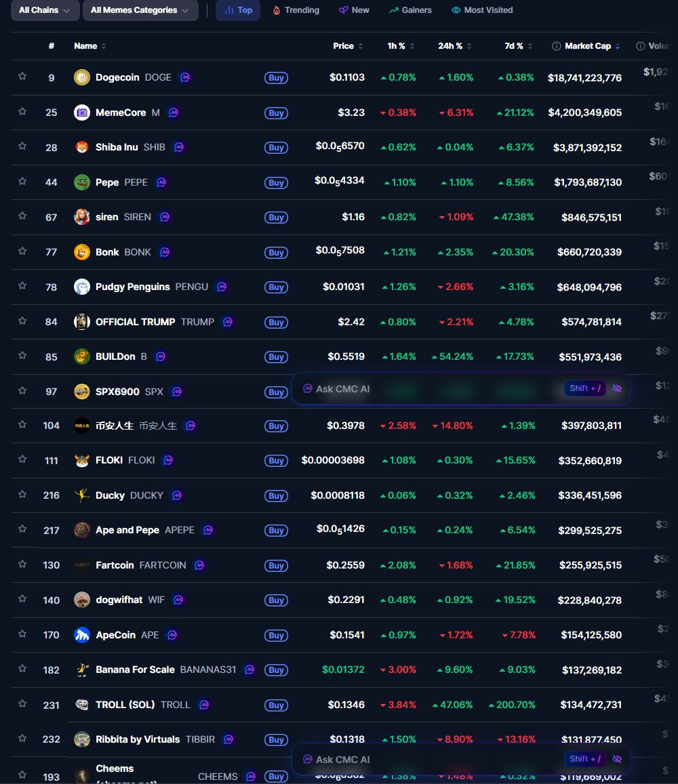Open the dogwifhat name link
The width and height of the screenshot is (678, 784).
119,600
